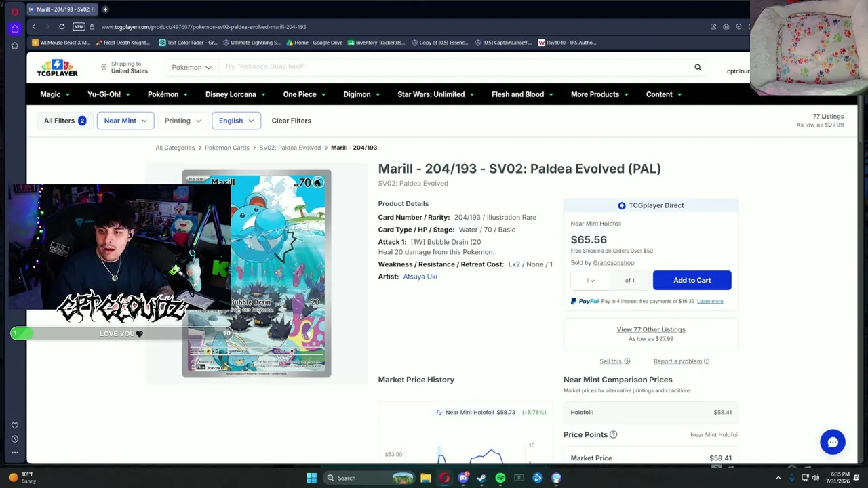868x488 pixels.
Task: Open the Home - Google Drive bookmark
Action: [x=315, y=43]
